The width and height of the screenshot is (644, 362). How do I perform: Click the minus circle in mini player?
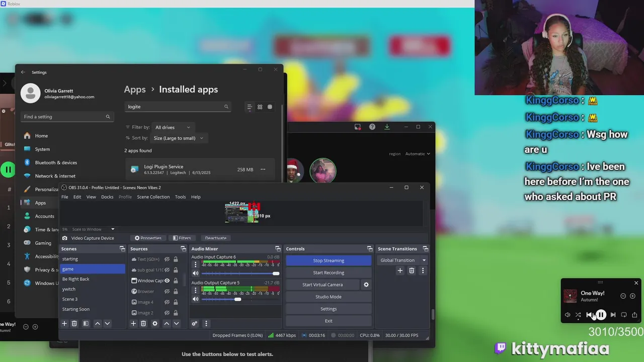point(623,296)
